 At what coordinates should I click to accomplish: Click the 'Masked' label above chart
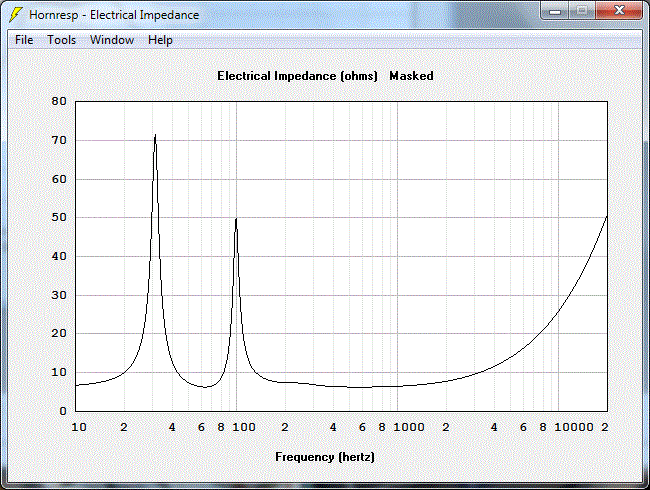[x=411, y=76]
